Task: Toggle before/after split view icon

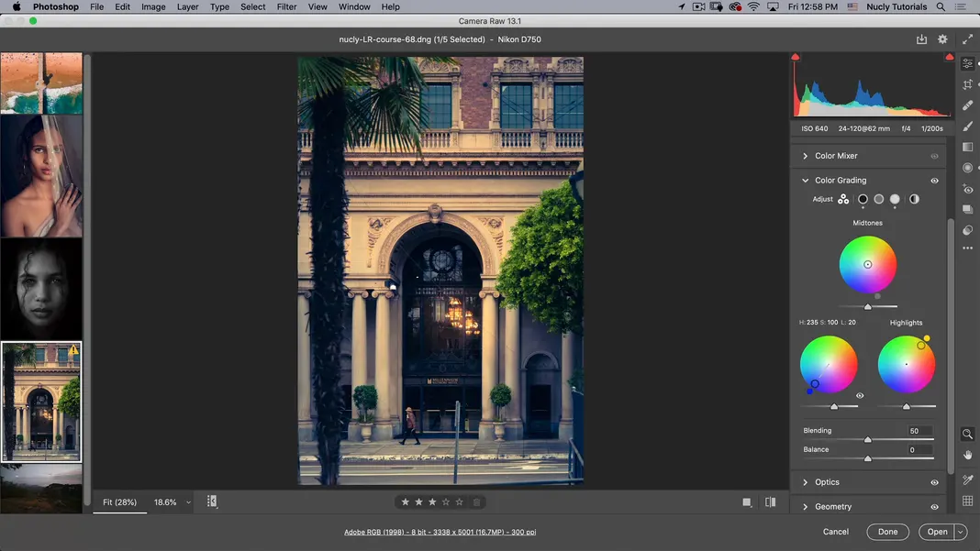Action: pyautogui.click(x=770, y=501)
